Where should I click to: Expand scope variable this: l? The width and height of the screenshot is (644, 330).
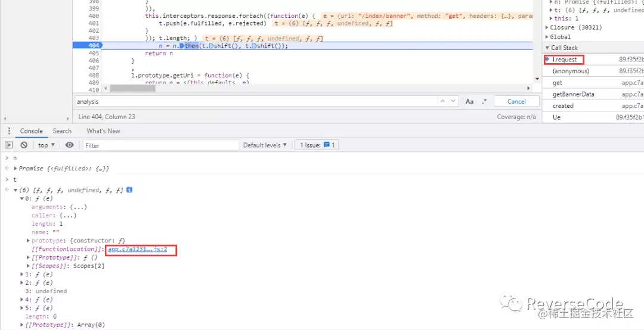552,18
